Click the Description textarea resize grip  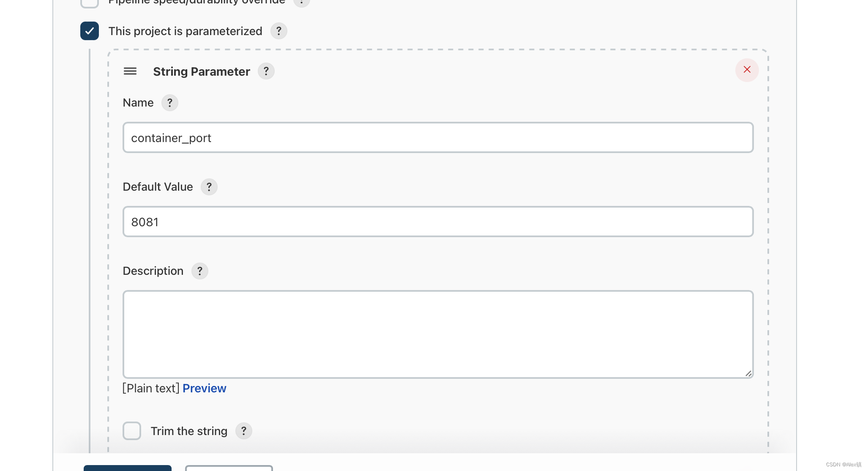point(748,373)
